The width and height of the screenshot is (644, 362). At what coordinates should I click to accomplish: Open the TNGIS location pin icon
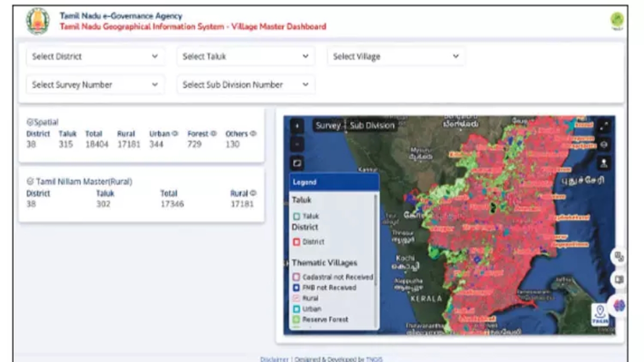[x=600, y=313]
